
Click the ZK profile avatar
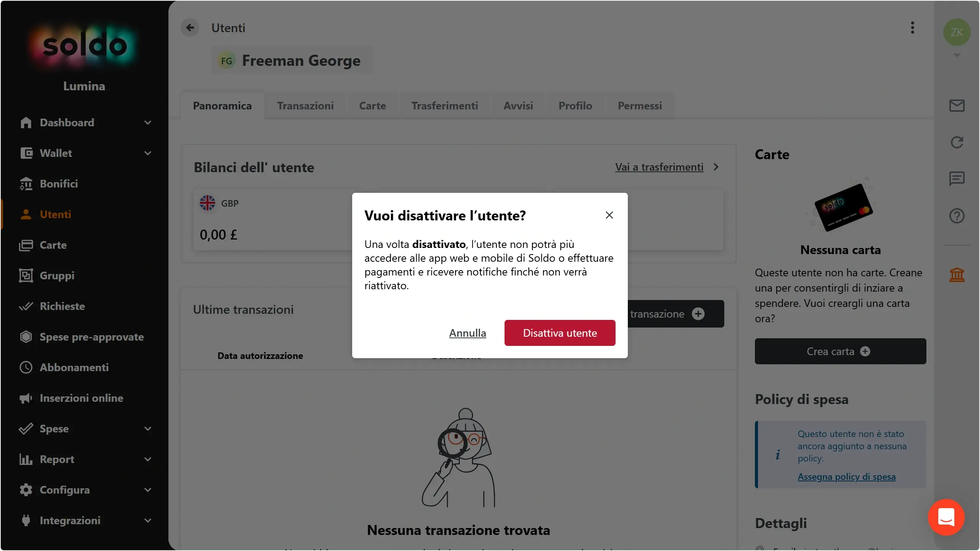point(957,32)
